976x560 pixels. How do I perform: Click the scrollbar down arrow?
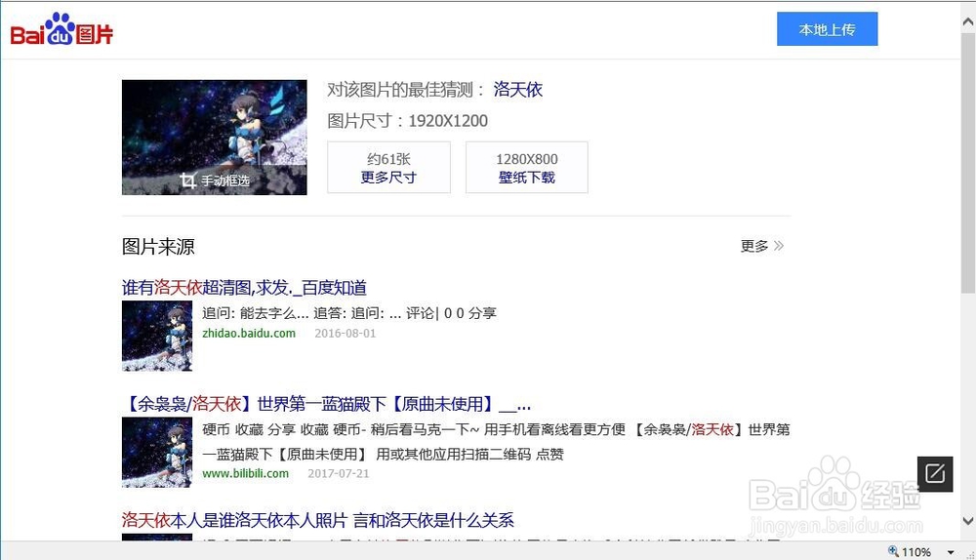(x=968, y=520)
